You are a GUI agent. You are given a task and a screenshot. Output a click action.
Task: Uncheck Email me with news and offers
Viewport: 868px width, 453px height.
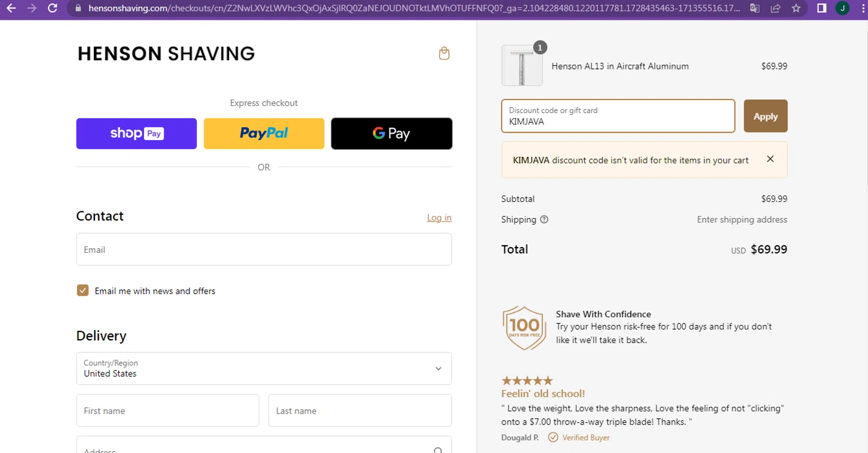[83, 290]
